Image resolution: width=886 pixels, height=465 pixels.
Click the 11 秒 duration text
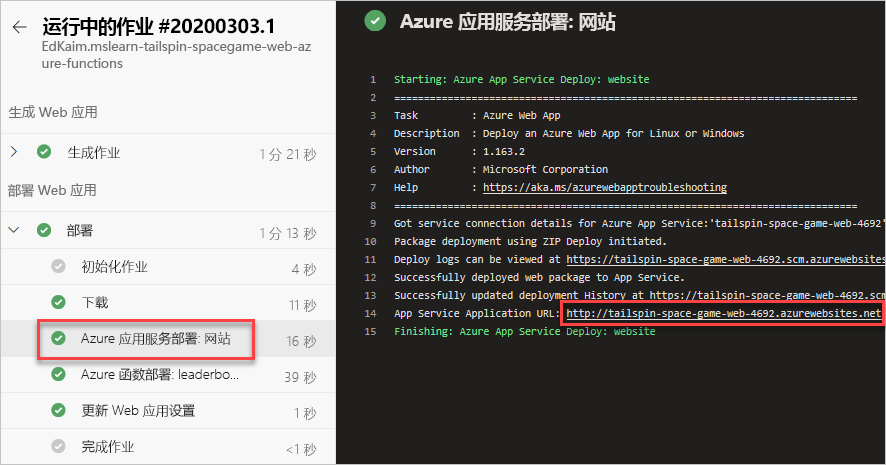(x=302, y=305)
